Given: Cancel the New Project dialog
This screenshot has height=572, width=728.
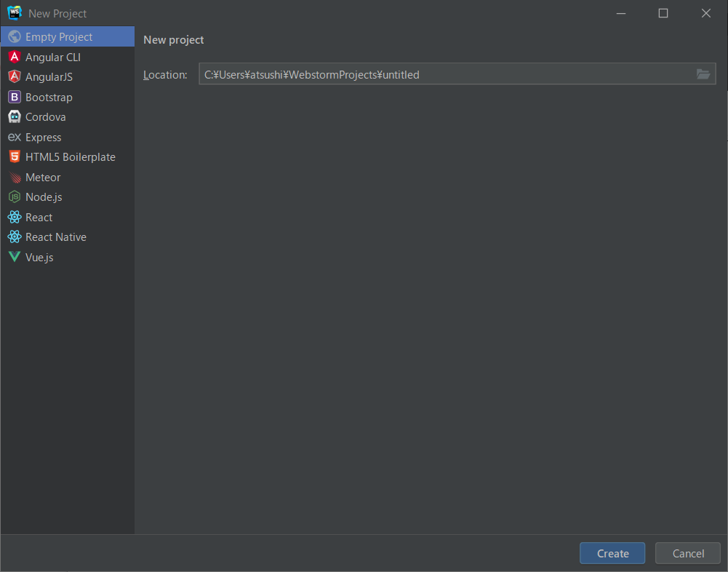Looking at the screenshot, I should click(687, 553).
